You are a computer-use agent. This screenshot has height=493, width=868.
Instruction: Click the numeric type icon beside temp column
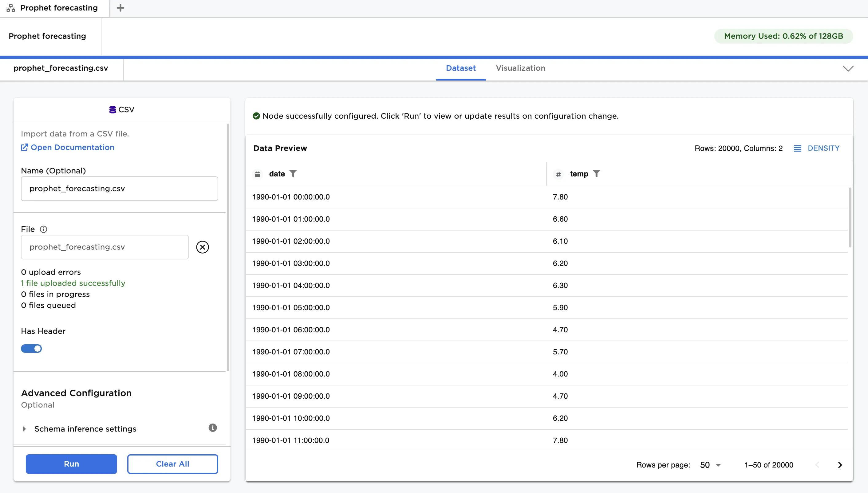558,174
